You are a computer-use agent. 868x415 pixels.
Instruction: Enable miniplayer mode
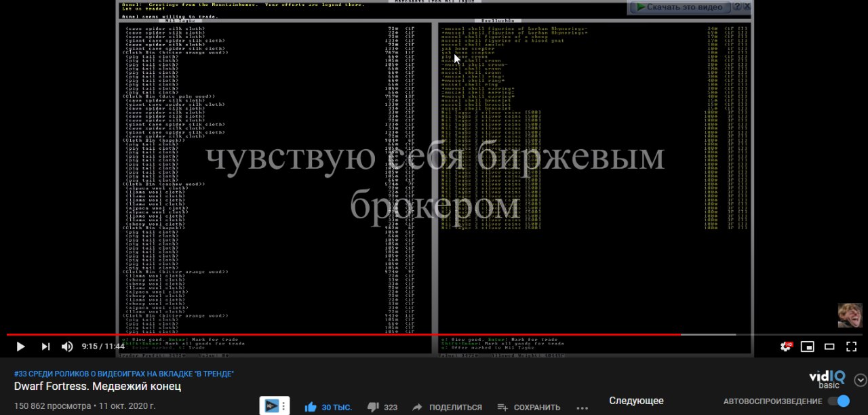[x=807, y=347]
